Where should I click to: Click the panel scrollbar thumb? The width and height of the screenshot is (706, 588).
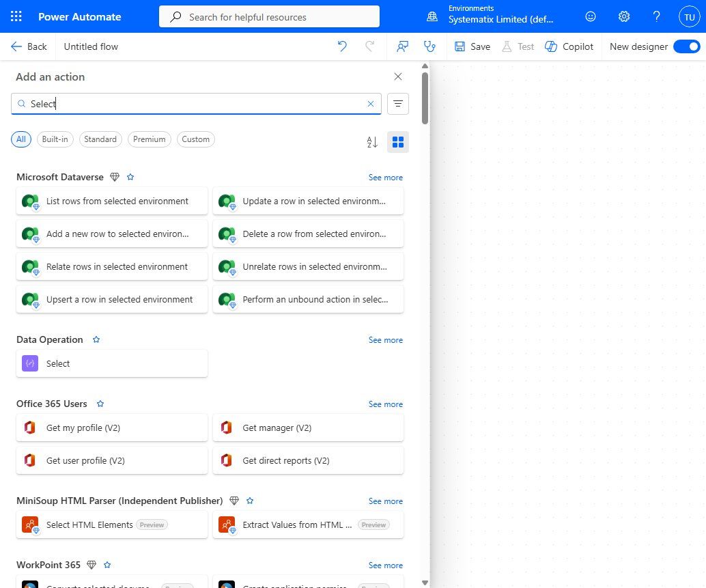tap(425, 98)
